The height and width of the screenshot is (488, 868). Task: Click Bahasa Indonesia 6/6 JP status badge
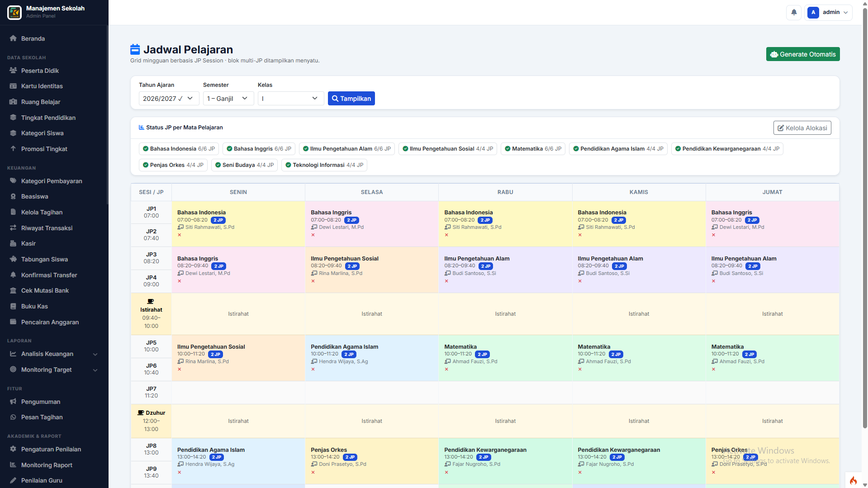[x=179, y=149]
